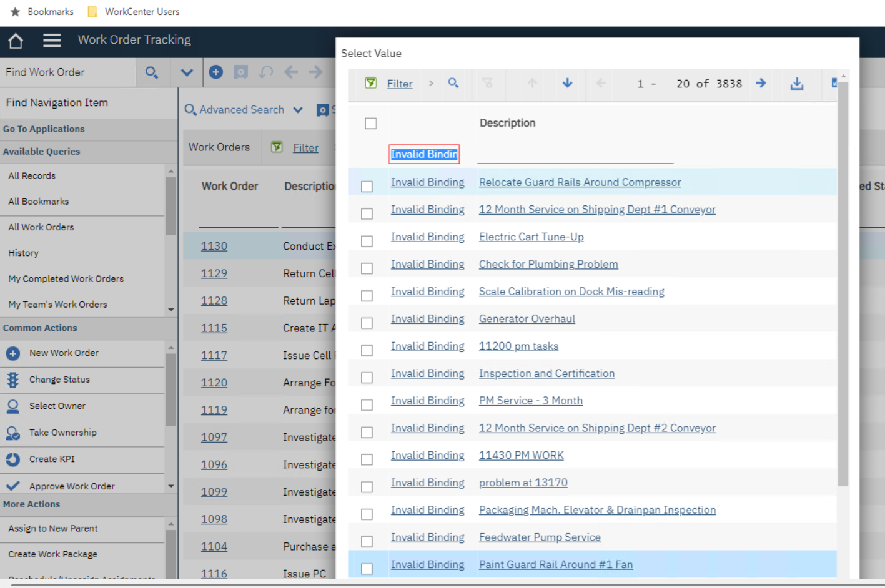Image resolution: width=885 pixels, height=588 pixels.
Task: Choose Take Ownership from Common Actions
Action: (x=62, y=433)
